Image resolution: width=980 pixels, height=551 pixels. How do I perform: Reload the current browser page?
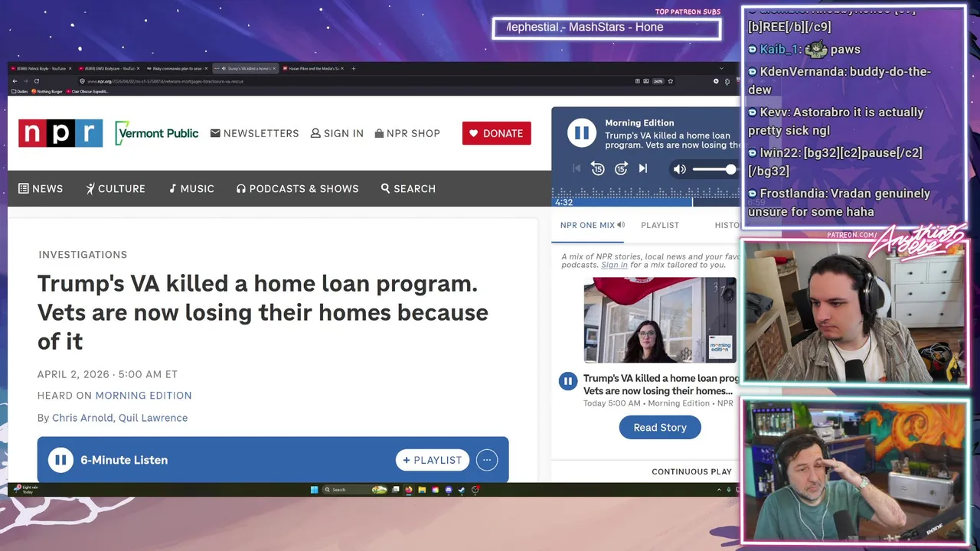tap(36, 81)
